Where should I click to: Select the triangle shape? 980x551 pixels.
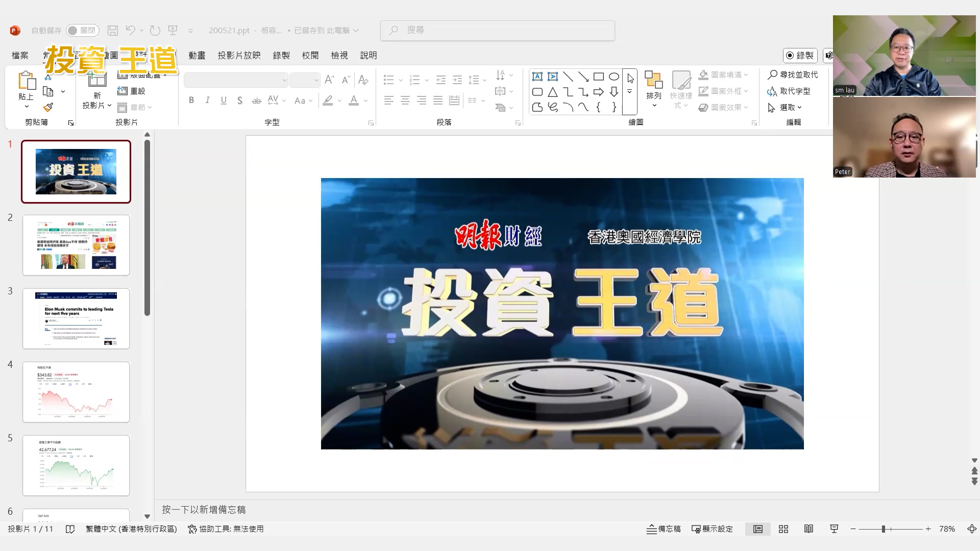tap(553, 92)
